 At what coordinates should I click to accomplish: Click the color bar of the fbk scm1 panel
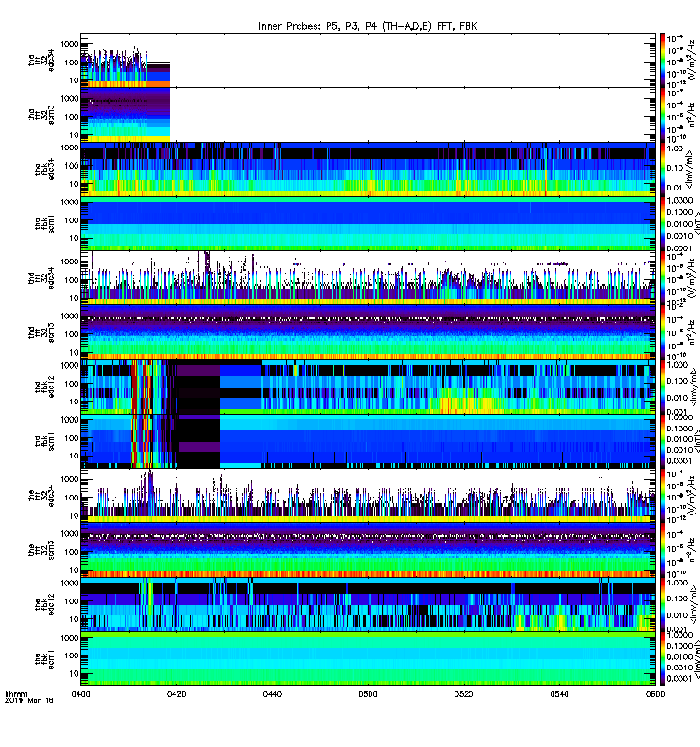[x=663, y=659]
